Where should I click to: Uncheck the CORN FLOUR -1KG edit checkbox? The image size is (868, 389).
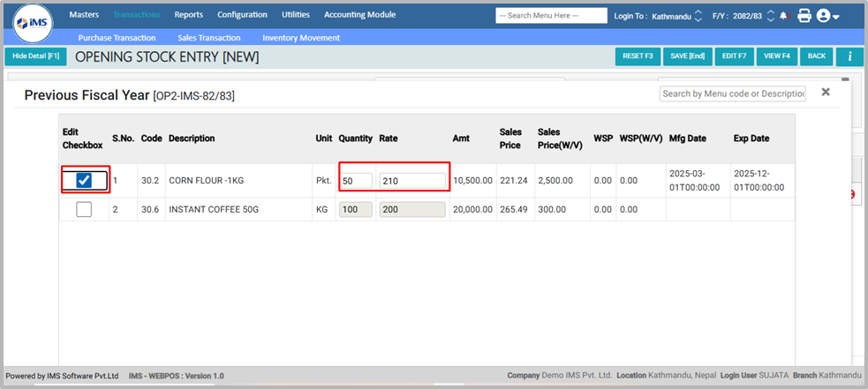[x=84, y=180]
